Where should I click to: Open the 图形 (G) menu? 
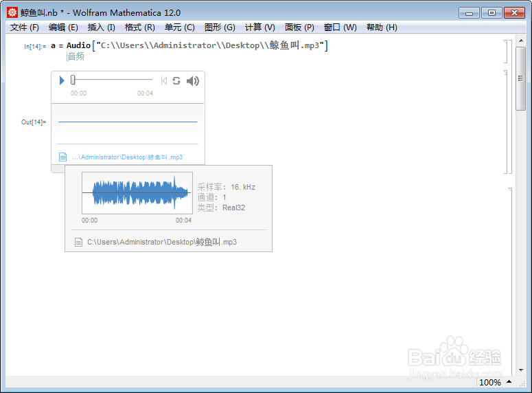coord(220,27)
